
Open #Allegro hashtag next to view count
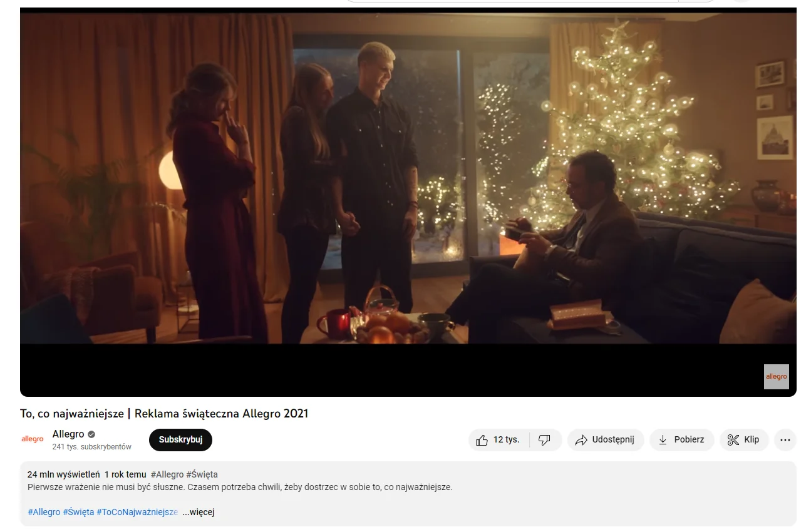point(167,474)
